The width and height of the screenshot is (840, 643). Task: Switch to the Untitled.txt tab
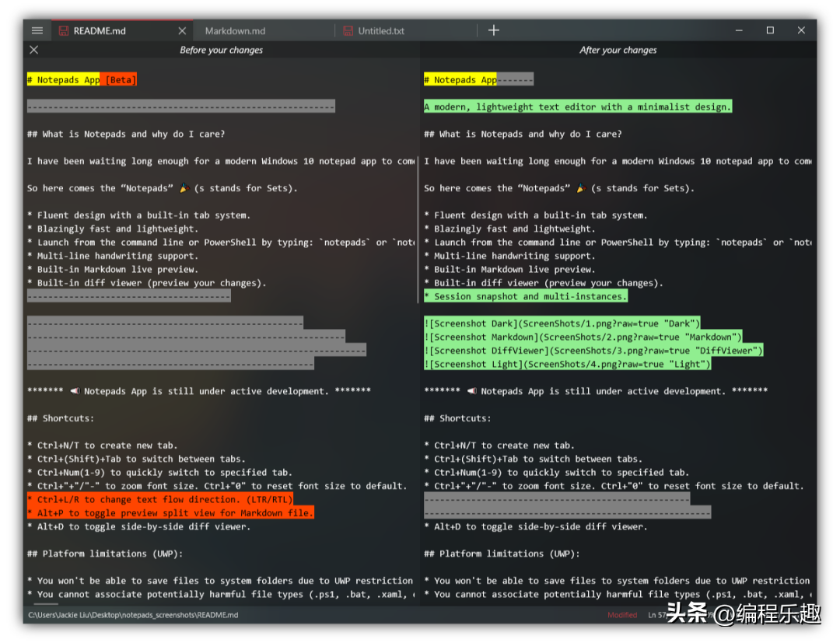tap(381, 31)
